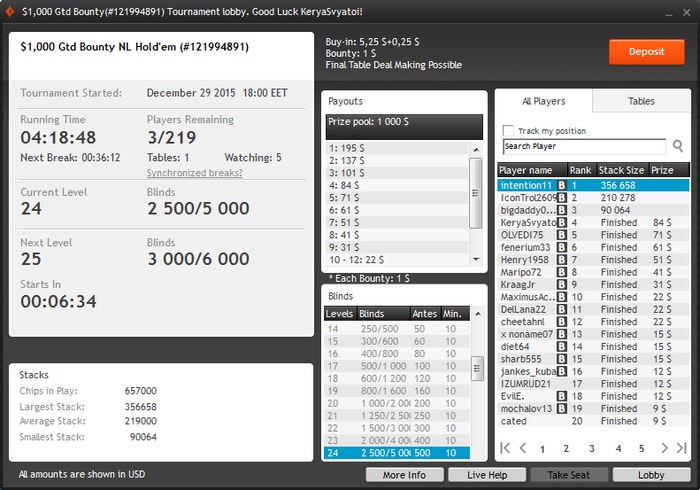The height and width of the screenshot is (490, 700).
Task: Click payout row 1: 195 $
Action: coord(397,148)
